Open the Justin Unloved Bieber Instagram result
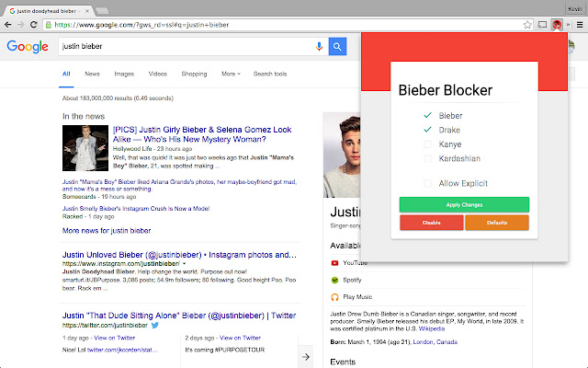This screenshot has height=368, width=588. (179, 255)
